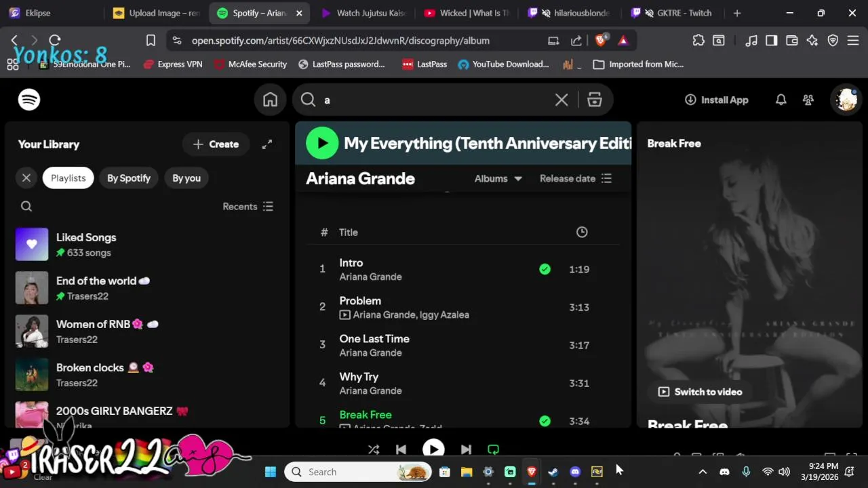Click the address bar URL

point(340,41)
